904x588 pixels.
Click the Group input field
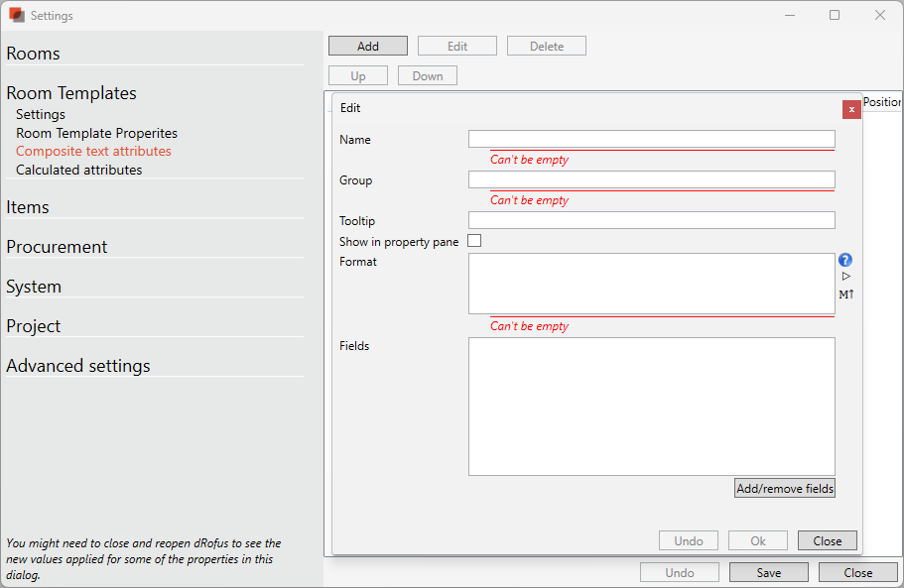click(651, 179)
